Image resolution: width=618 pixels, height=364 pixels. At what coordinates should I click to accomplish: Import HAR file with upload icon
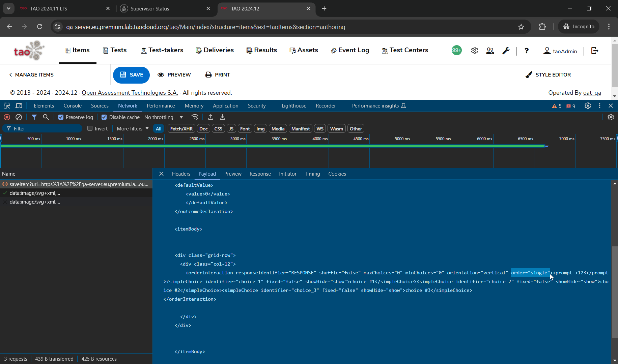[x=210, y=117]
